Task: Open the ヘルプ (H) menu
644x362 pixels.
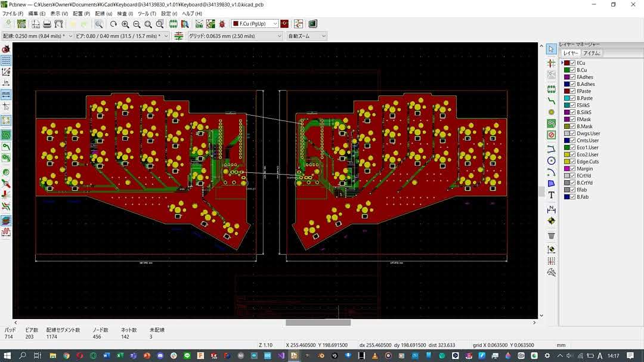Action: [191, 13]
